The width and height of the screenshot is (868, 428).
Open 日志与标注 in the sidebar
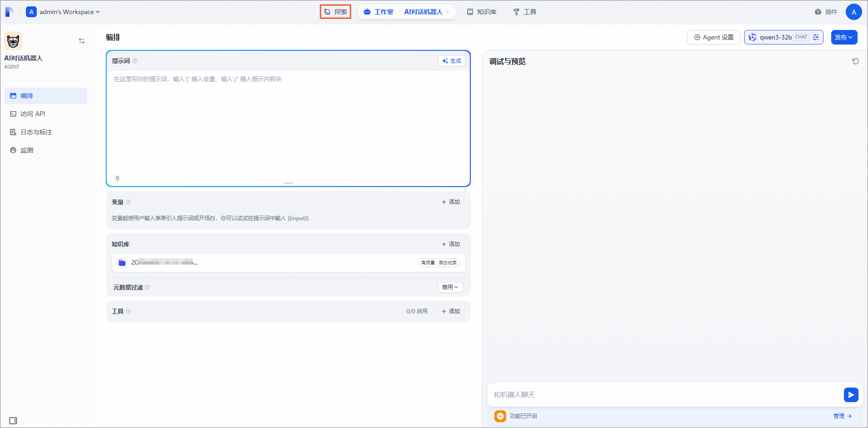point(45,132)
